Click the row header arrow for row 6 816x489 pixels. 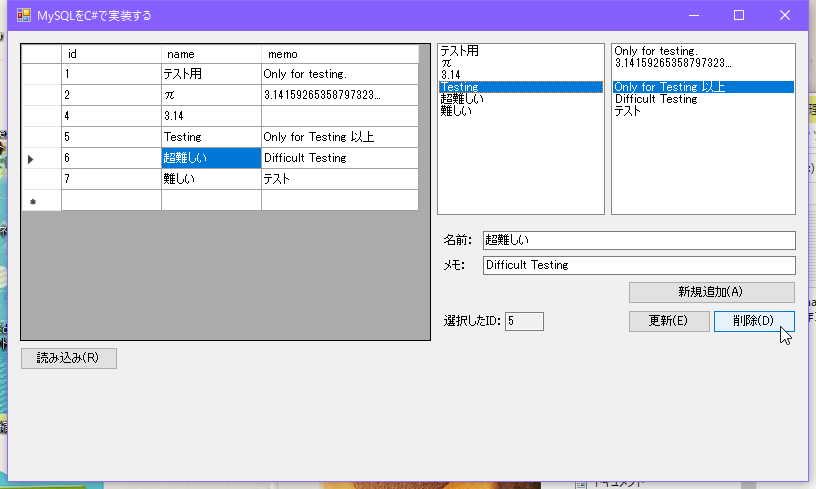pyautogui.click(x=42, y=158)
